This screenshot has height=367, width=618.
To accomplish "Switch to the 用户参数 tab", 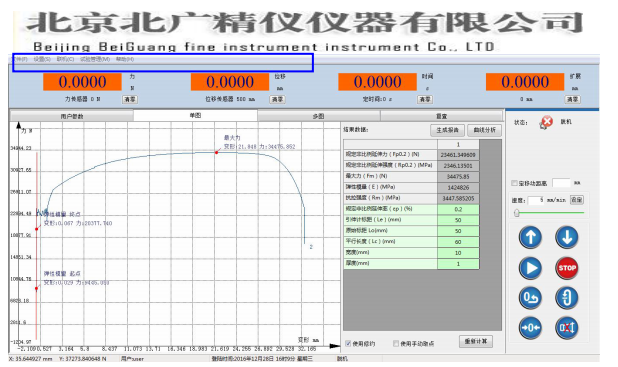I will coord(72,116).
